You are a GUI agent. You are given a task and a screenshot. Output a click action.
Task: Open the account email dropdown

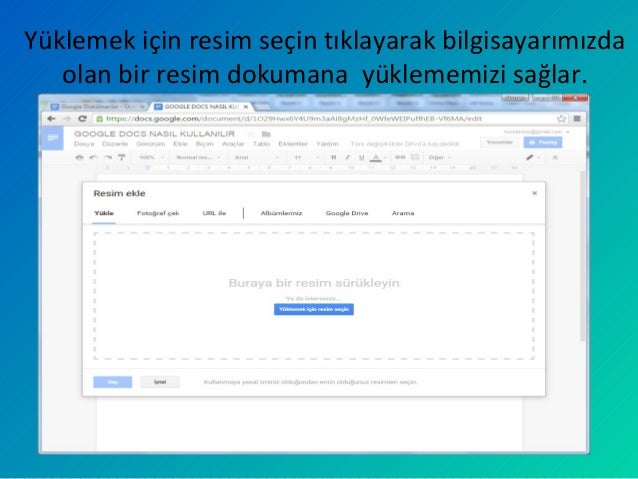[x=536, y=132]
